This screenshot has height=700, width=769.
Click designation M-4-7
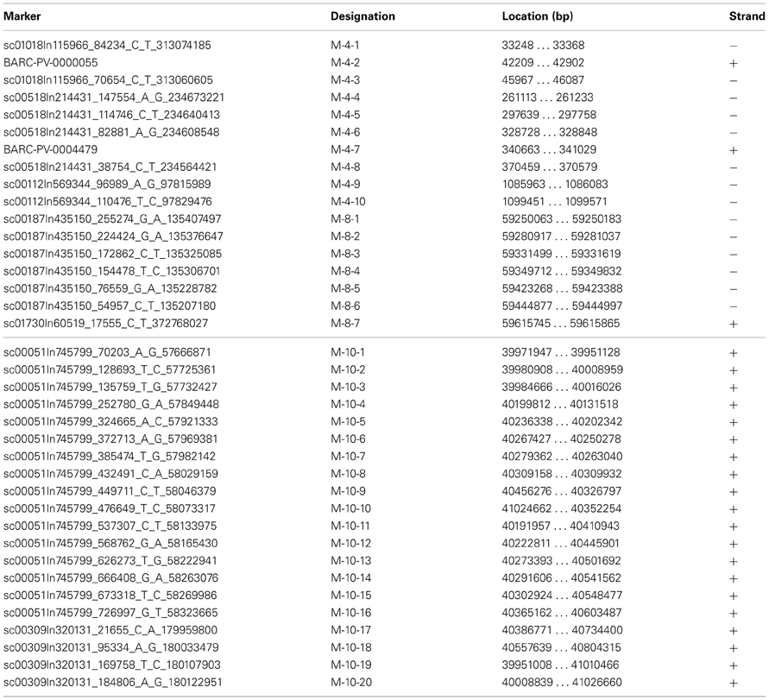(x=345, y=149)
